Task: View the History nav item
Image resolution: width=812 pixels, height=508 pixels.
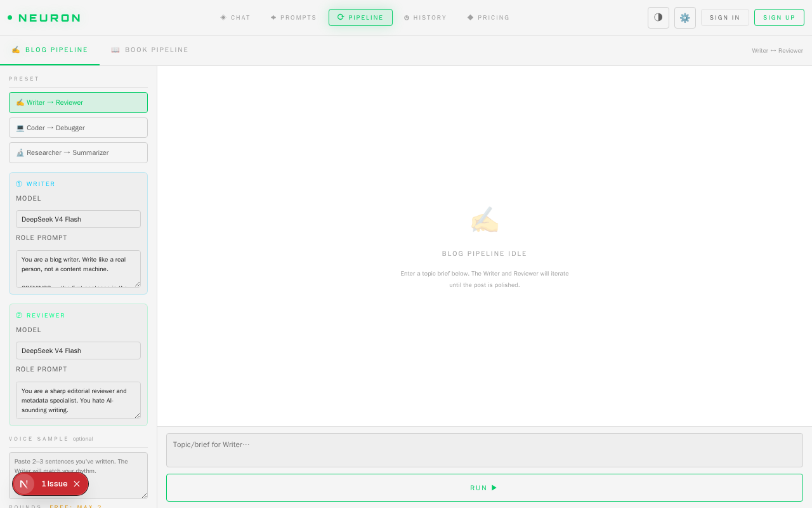Action: point(425,18)
